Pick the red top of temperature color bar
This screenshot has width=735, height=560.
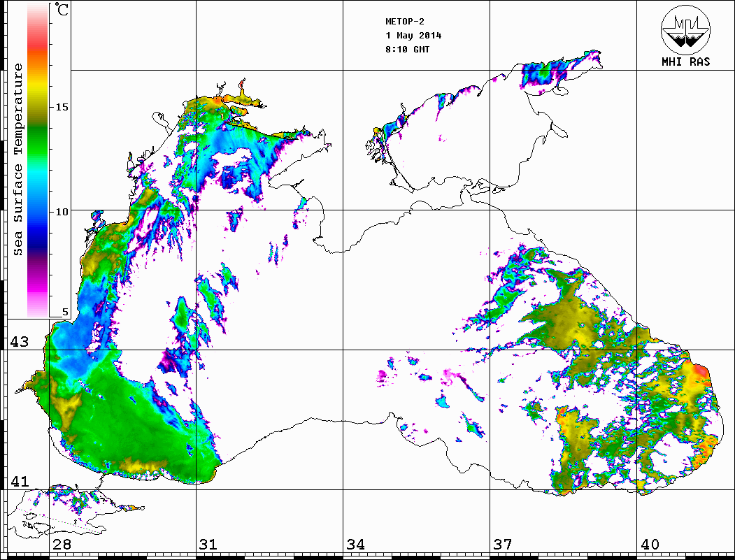point(38,42)
